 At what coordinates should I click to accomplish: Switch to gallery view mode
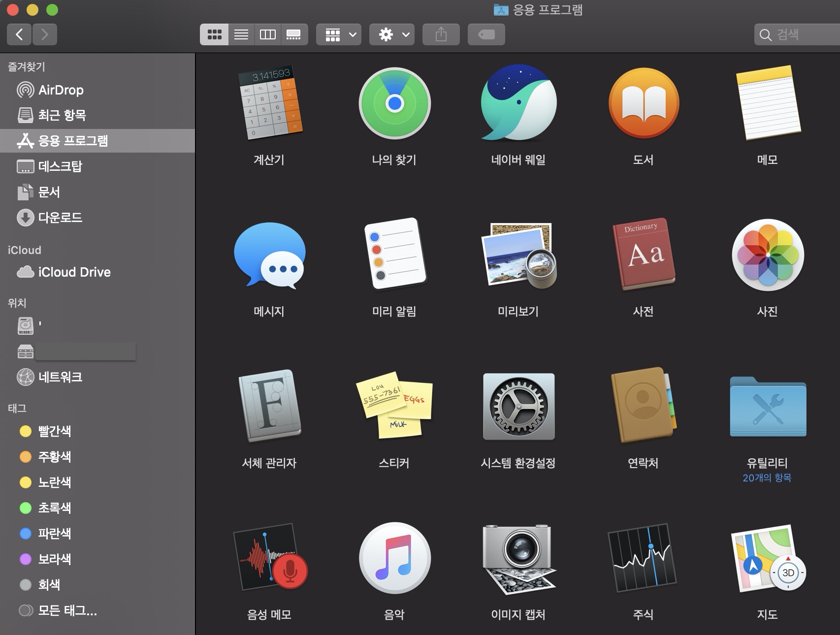294,34
